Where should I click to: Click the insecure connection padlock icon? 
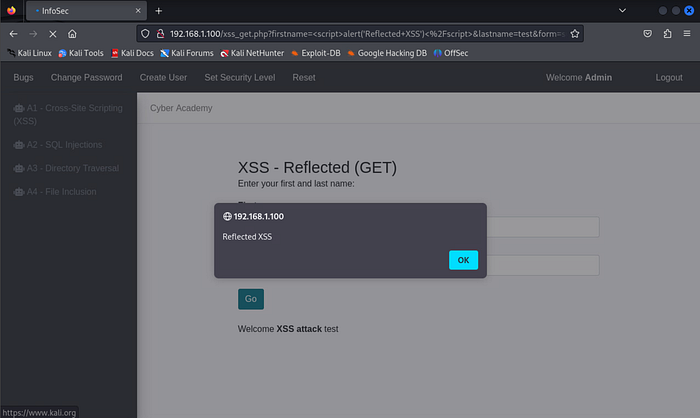160,34
